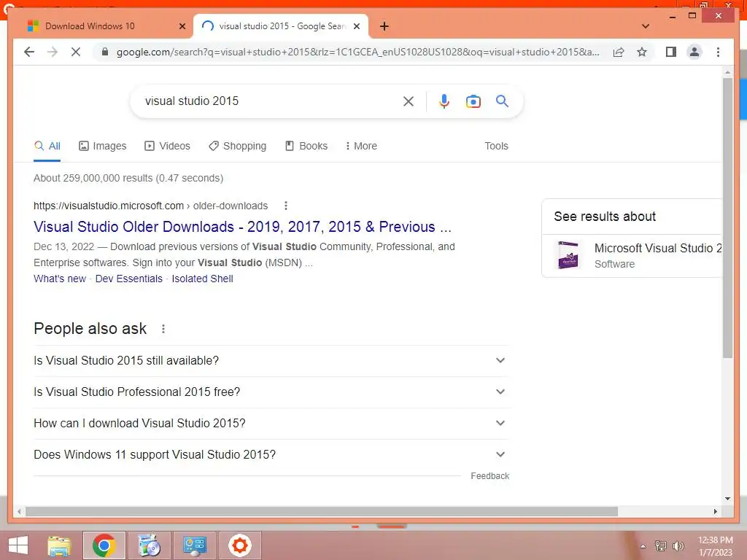Image resolution: width=747 pixels, height=560 pixels.
Task: Click the visual studio 2015 search field
Action: (267, 101)
